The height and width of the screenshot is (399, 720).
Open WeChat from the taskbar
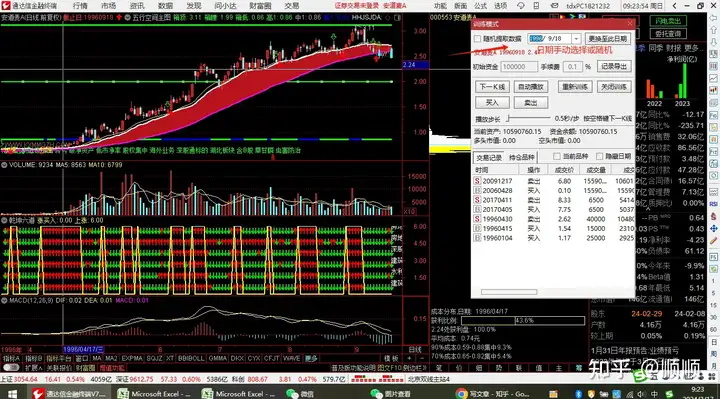point(299,393)
